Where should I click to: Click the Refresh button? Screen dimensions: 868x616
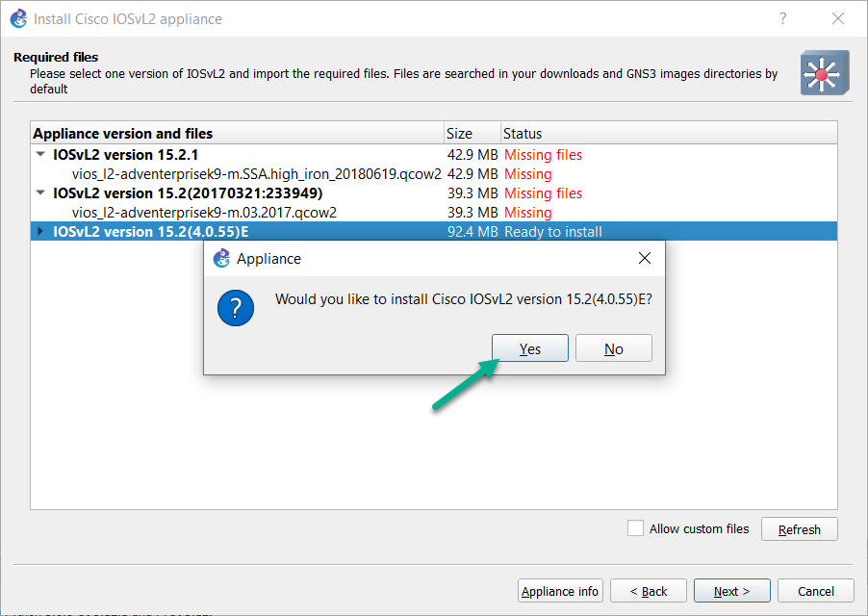pos(800,529)
